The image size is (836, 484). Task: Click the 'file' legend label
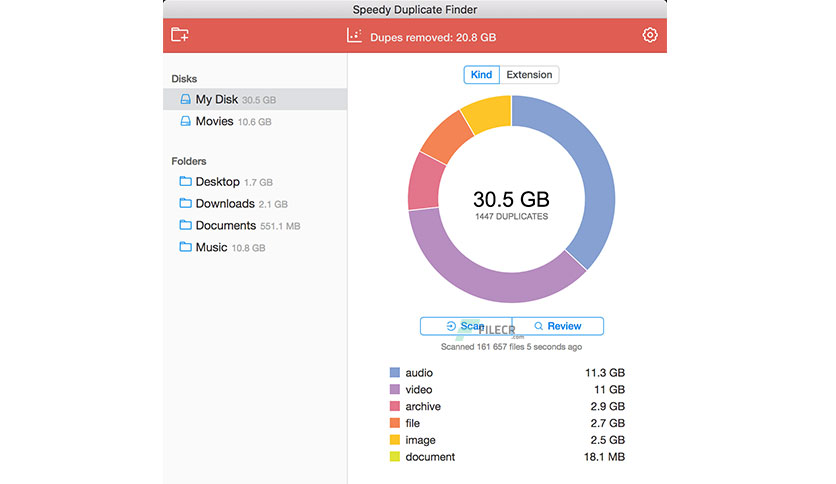click(412, 423)
